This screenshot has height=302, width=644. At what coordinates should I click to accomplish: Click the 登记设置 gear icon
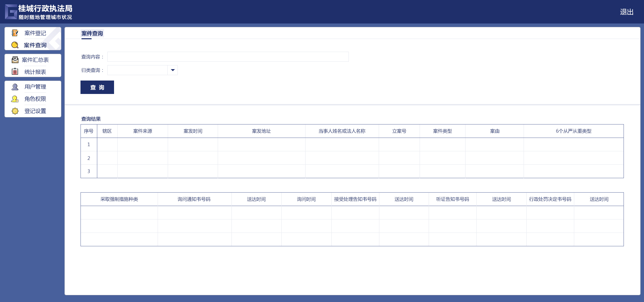(x=15, y=111)
